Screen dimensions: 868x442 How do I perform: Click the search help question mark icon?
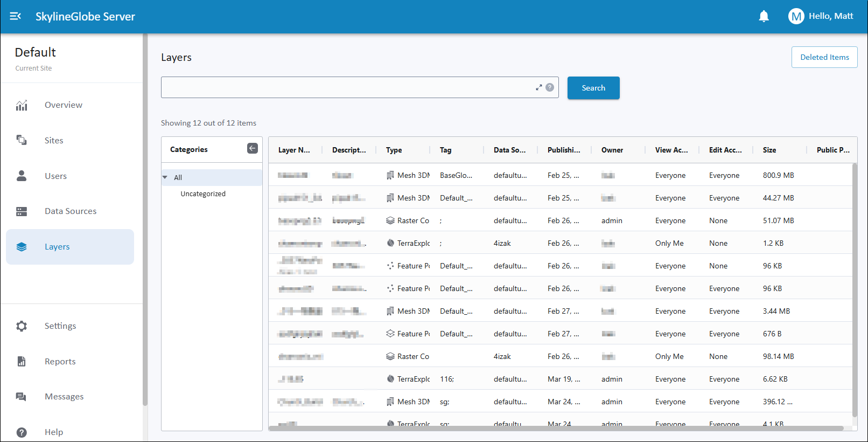(550, 87)
